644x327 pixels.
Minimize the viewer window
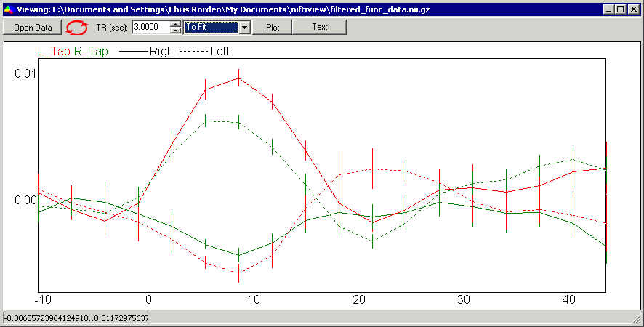(610, 9)
